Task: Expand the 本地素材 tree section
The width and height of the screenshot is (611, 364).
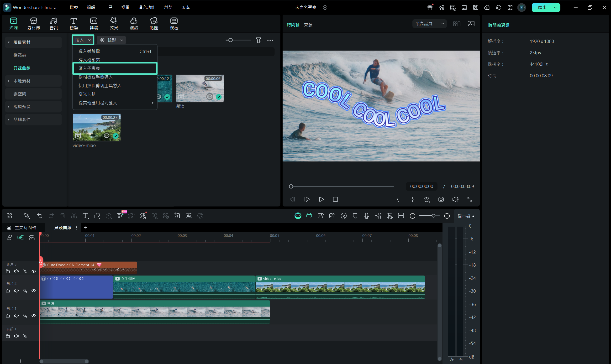Action: pos(9,81)
